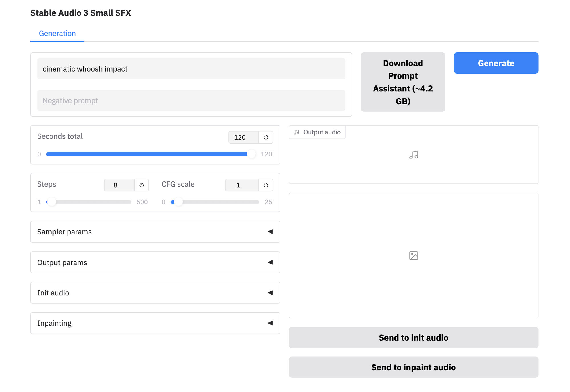Click the prompt field containing 'cinematic whoosh impact'
This screenshot has width=570, height=392.
coord(191,69)
